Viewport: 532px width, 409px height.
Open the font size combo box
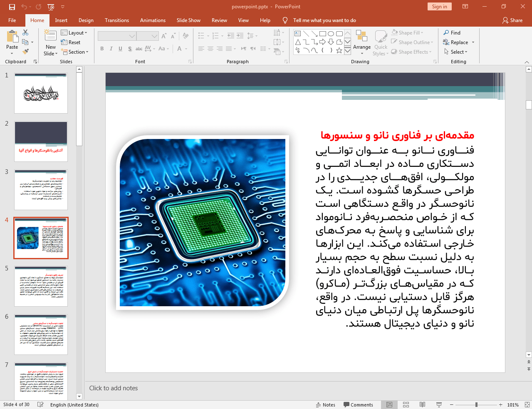click(x=148, y=36)
